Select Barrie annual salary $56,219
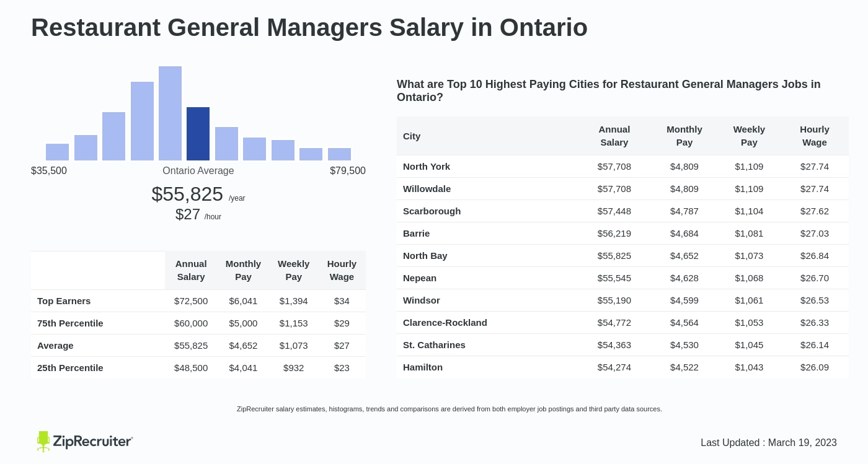The image size is (868, 464). click(614, 234)
